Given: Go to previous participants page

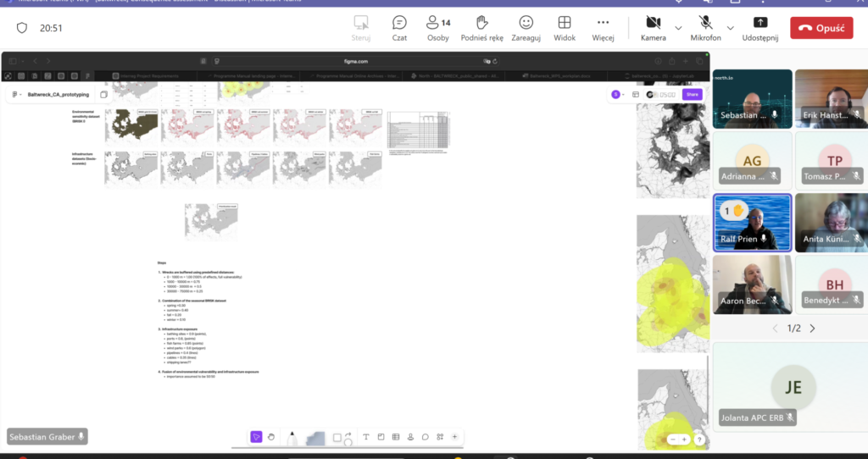Looking at the screenshot, I should click(774, 328).
